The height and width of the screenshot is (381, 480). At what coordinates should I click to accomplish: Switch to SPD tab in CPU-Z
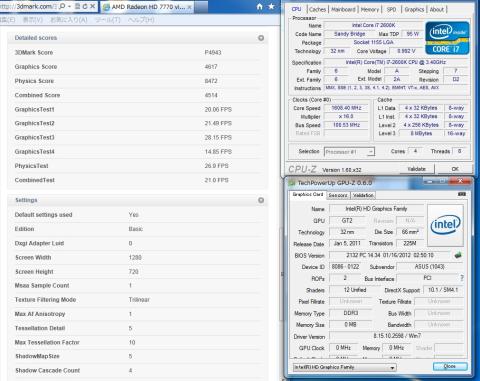click(x=391, y=9)
